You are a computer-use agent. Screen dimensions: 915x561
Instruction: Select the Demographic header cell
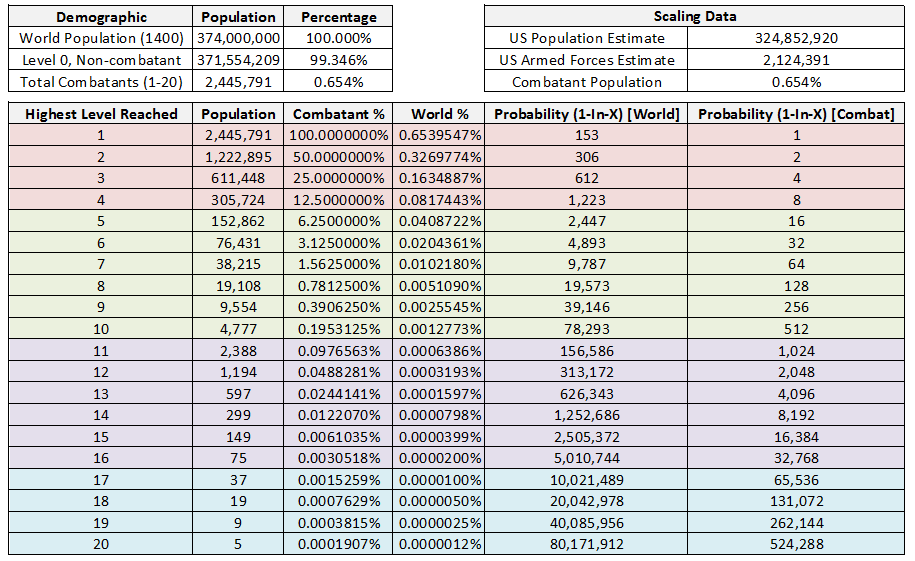(101, 17)
